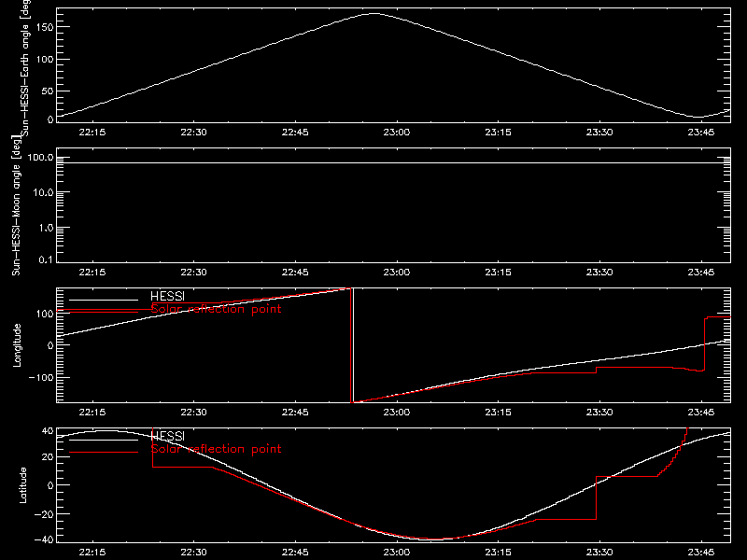Select white HESSI legend line in Longitude plot
Image resolution: width=747 pixels, height=560 pixels.
click(104, 300)
